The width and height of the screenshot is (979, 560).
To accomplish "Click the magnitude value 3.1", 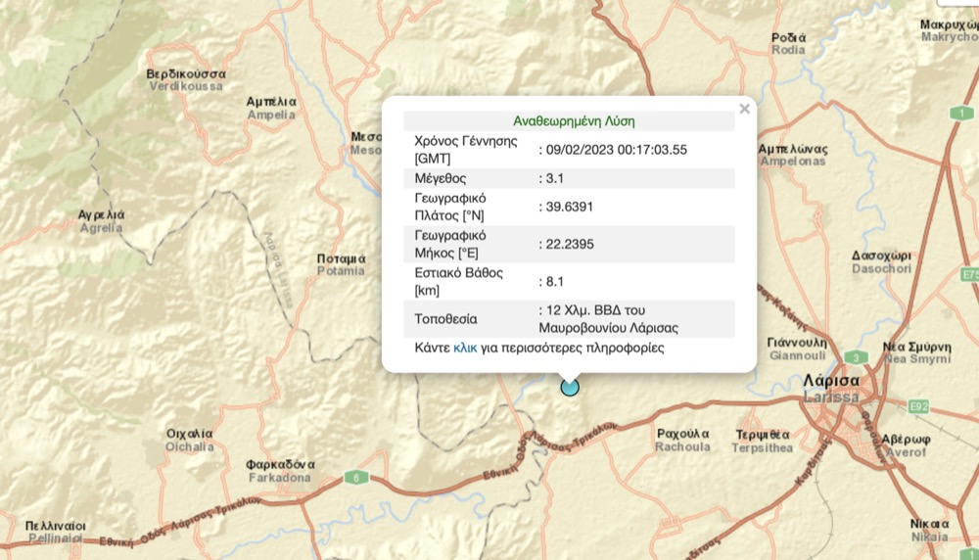I will 555,178.
